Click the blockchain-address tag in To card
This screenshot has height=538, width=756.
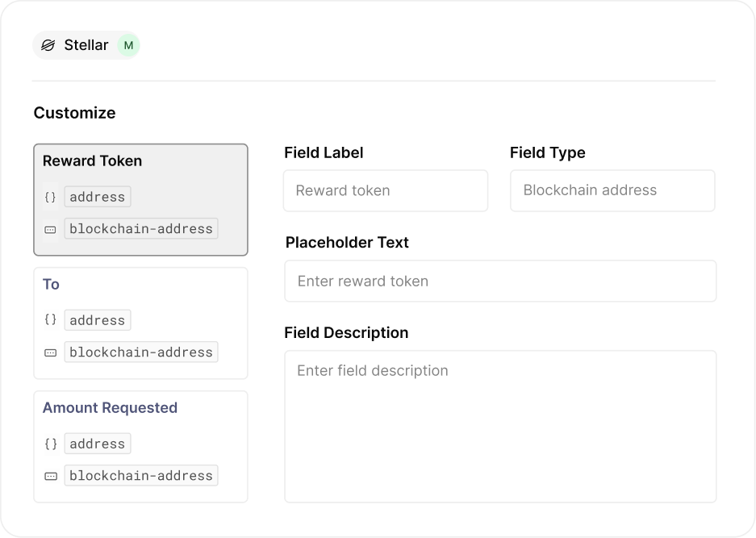[x=141, y=352]
